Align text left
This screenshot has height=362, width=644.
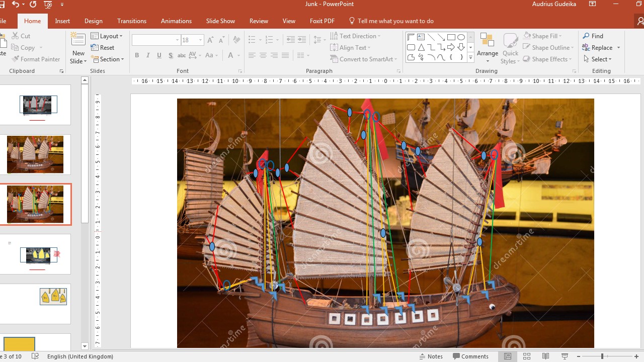[x=252, y=56]
